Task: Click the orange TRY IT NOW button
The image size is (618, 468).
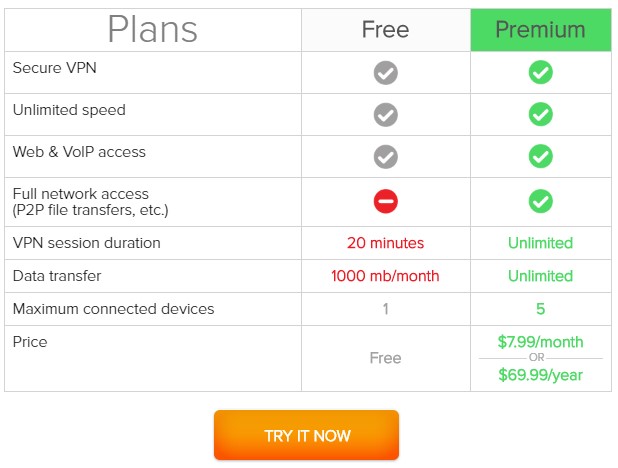Action: click(306, 435)
